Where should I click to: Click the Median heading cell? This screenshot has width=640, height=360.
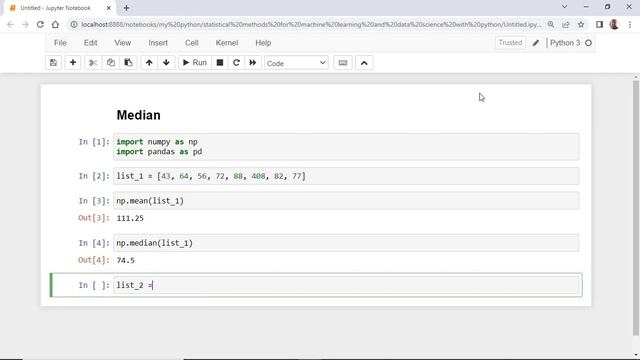(x=138, y=115)
